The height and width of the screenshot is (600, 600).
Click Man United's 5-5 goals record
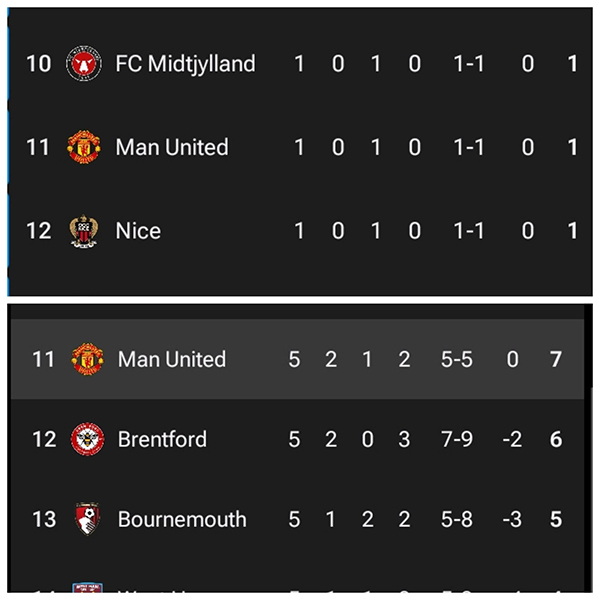[x=461, y=359]
